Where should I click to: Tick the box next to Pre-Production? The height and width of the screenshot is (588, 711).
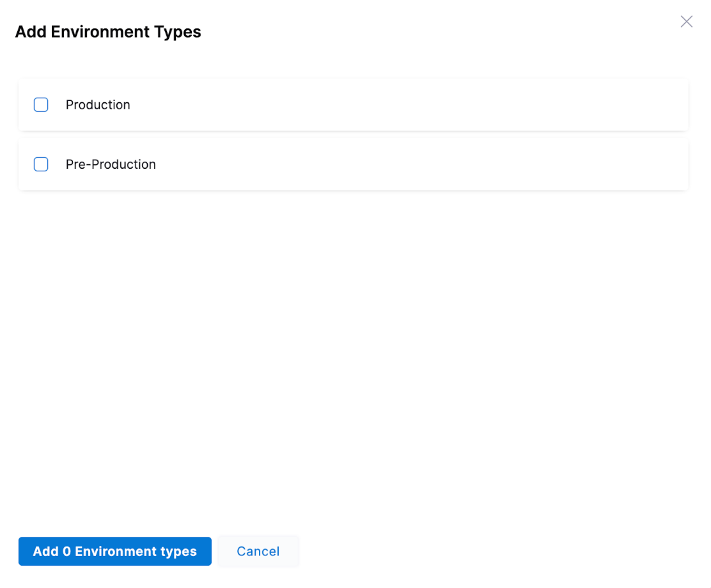[x=41, y=164]
